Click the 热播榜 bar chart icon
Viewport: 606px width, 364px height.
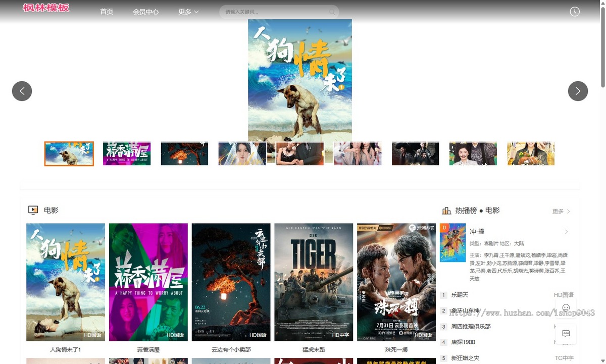[446, 211]
